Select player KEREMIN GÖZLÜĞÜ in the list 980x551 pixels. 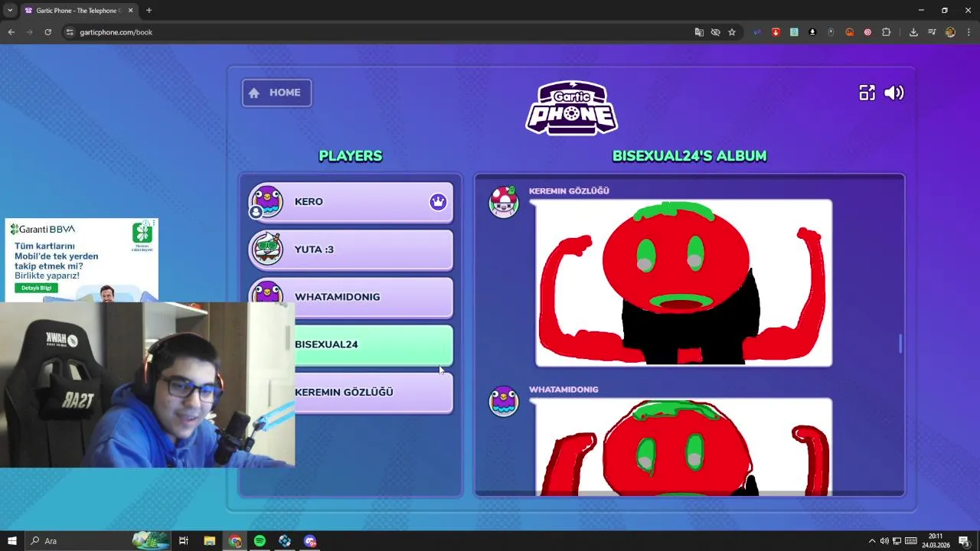coord(374,392)
